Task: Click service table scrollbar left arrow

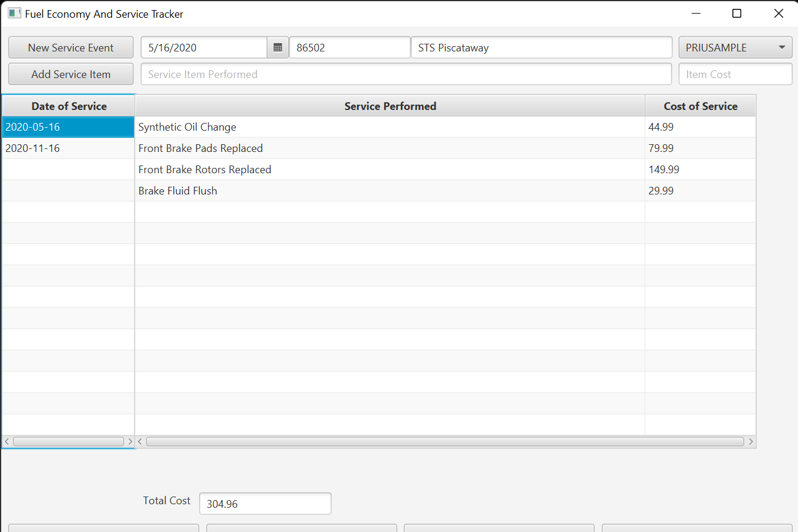Action: tap(140, 442)
